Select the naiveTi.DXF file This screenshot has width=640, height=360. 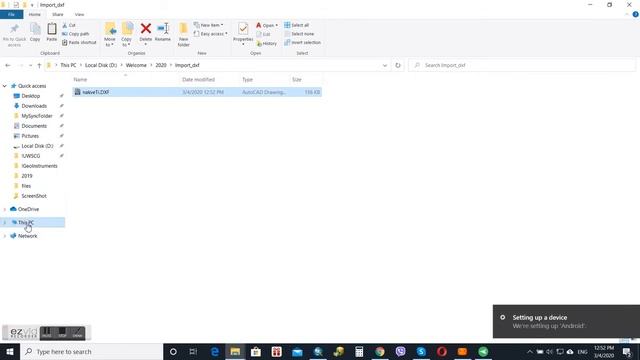tap(197, 92)
